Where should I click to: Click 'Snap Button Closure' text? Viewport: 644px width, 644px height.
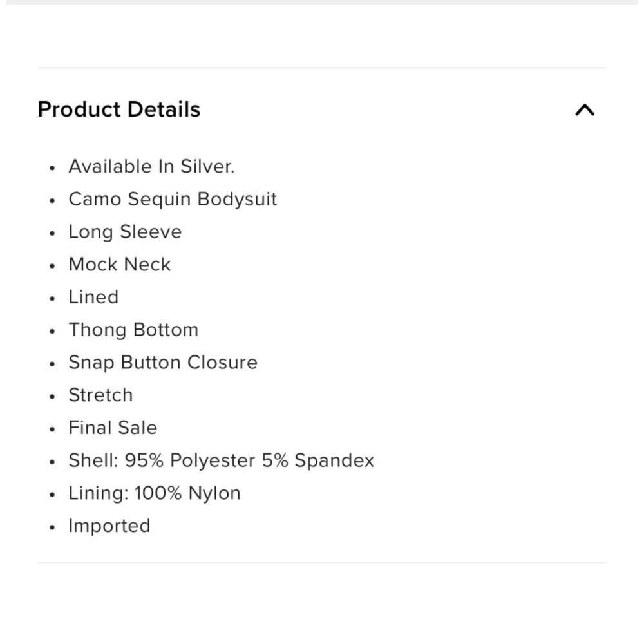[163, 363]
